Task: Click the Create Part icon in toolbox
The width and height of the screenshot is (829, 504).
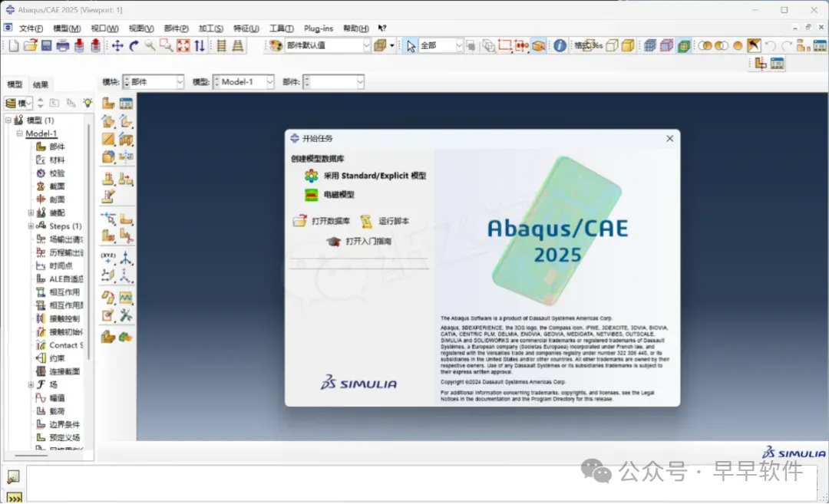Action: pyautogui.click(x=108, y=103)
